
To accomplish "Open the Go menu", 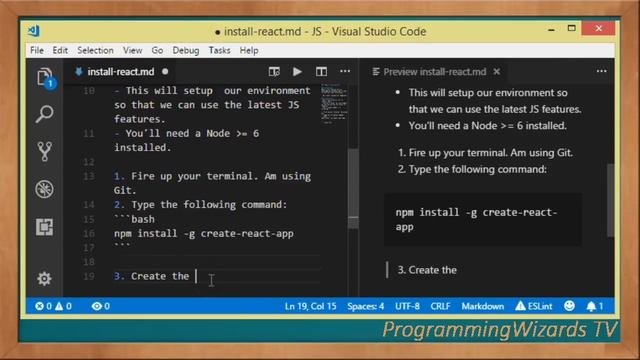I will click(157, 50).
